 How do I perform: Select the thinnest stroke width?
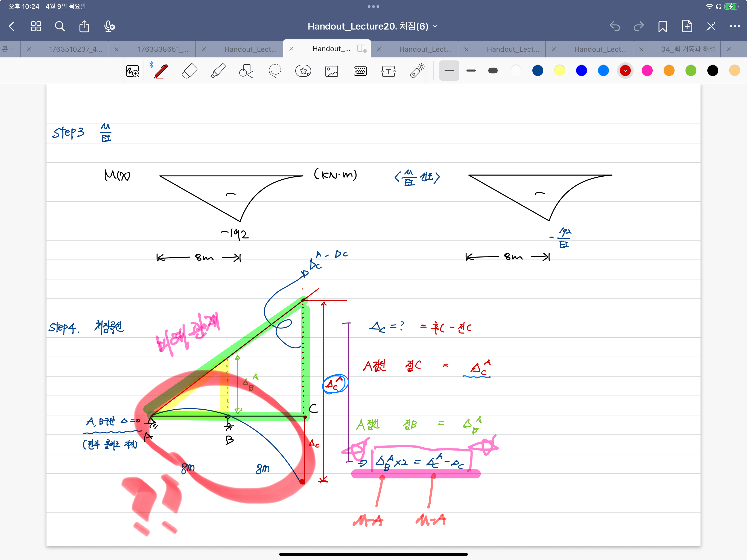pyautogui.click(x=449, y=71)
